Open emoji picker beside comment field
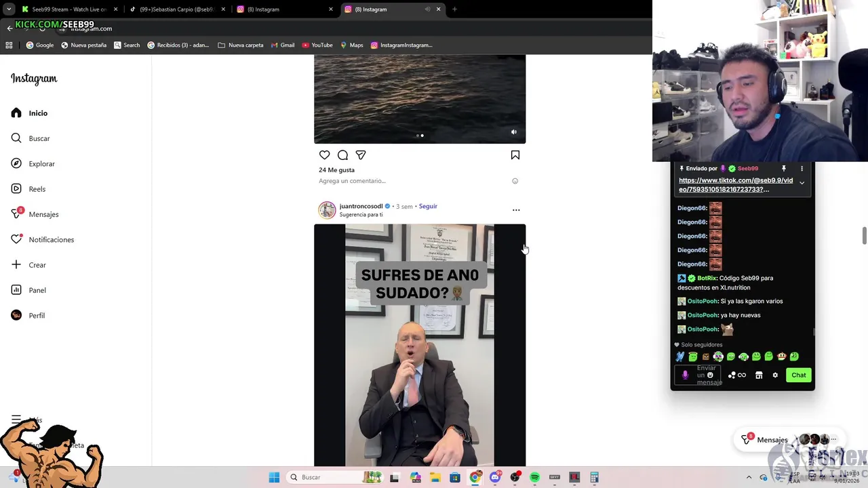This screenshot has height=488, width=868. click(x=515, y=181)
